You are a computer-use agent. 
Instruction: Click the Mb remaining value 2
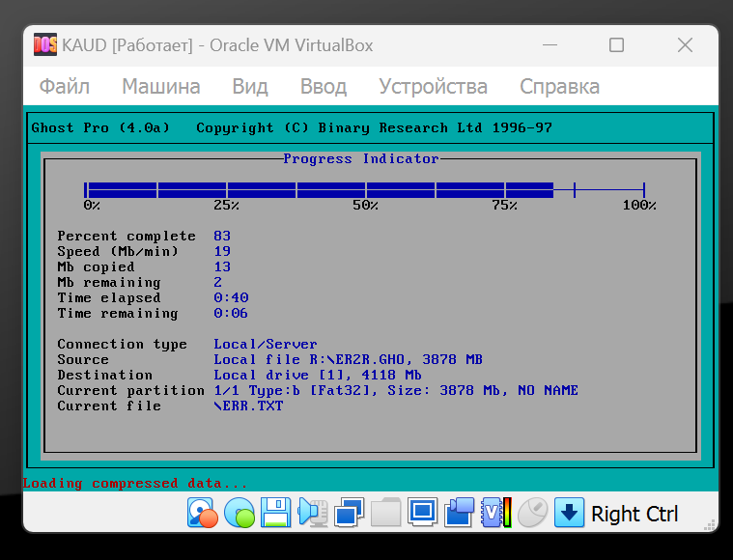click(218, 282)
